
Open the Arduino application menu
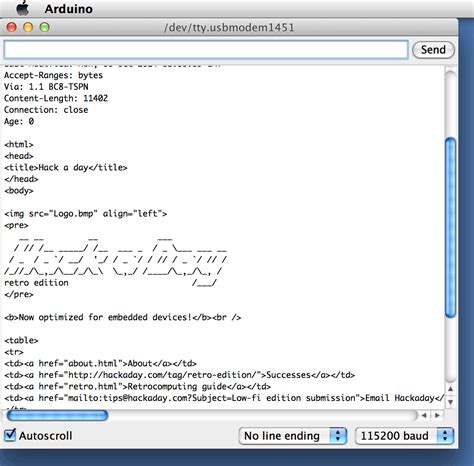coord(69,9)
